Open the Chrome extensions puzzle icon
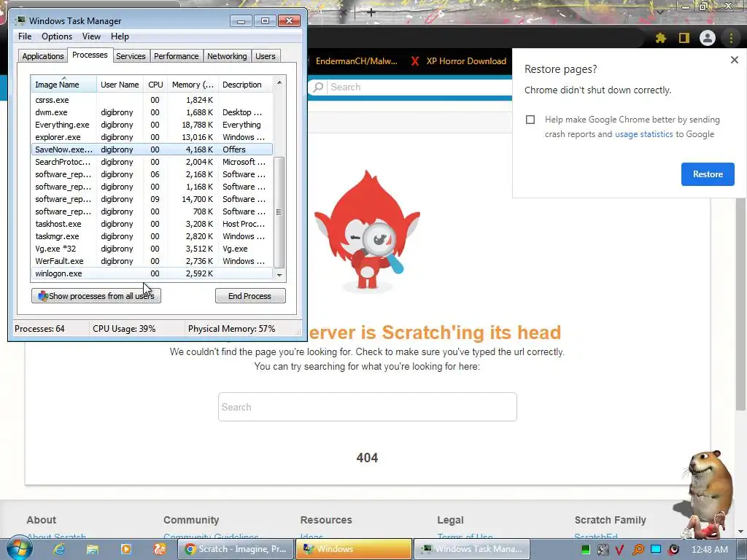The width and height of the screenshot is (747, 560). point(660,38)
